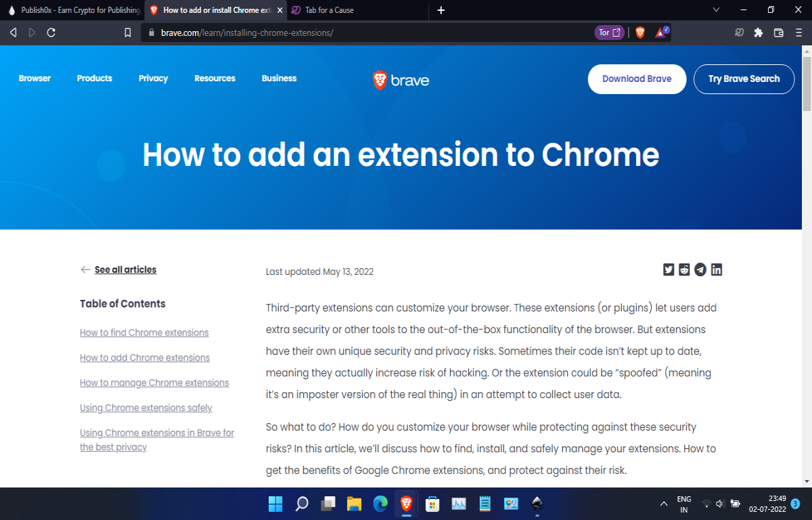This screenshot has width=812, height=520.
Task: Click the bookmark icon beside address bar
Action: pyautogui.click(x=127, y=32)
